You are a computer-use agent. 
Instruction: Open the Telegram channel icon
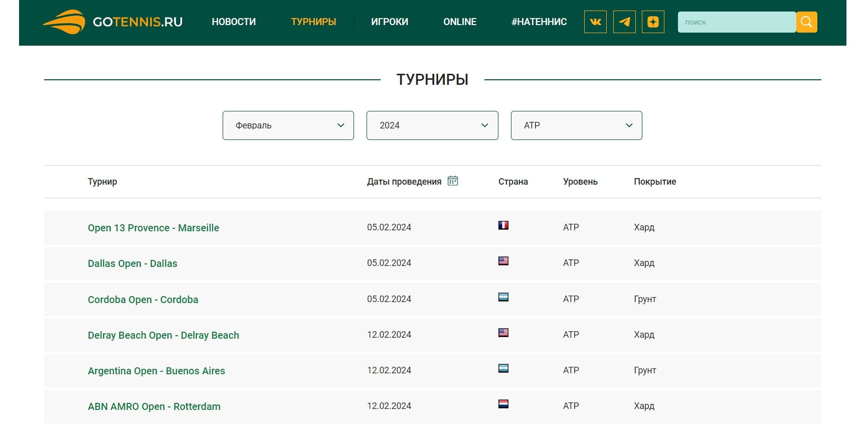(624, 22)
